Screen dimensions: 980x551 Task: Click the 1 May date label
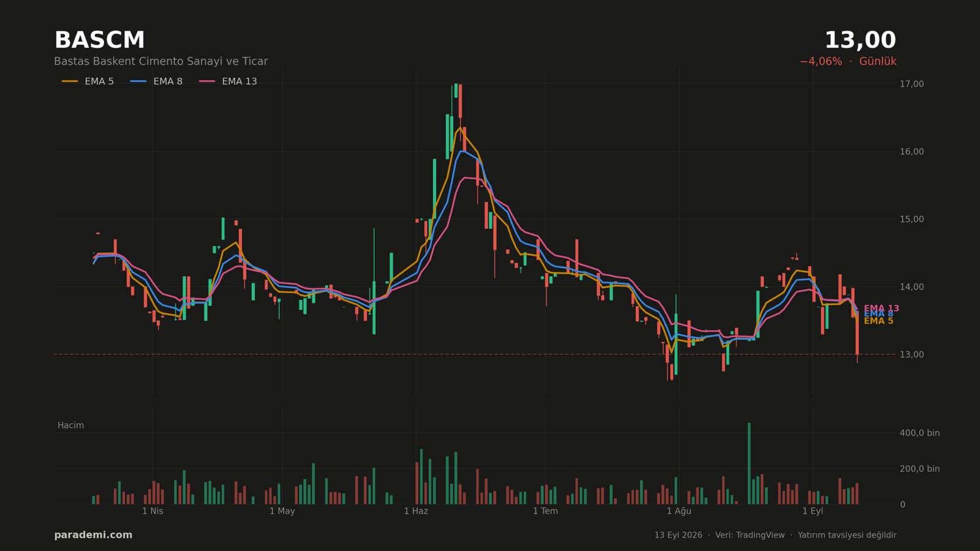coord(282,511)
